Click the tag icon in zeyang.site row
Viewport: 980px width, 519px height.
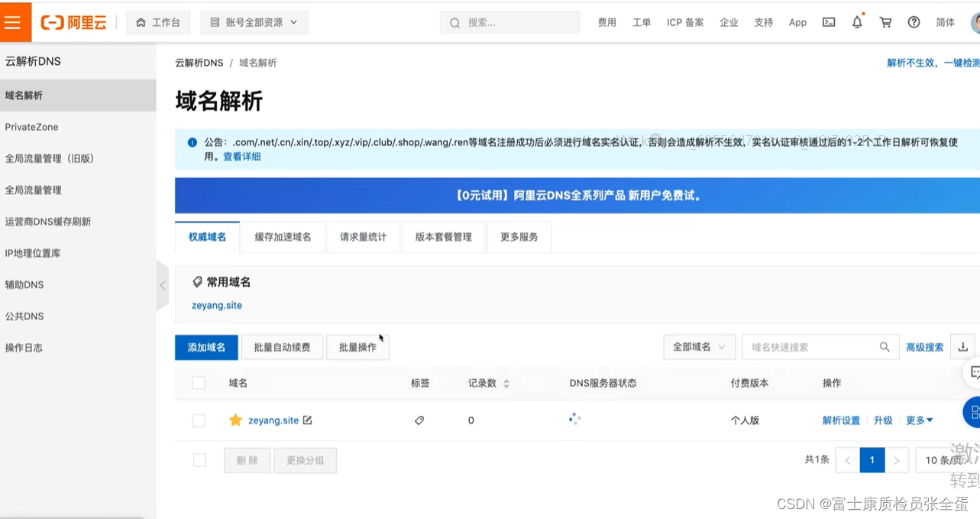tap(419, 420)
